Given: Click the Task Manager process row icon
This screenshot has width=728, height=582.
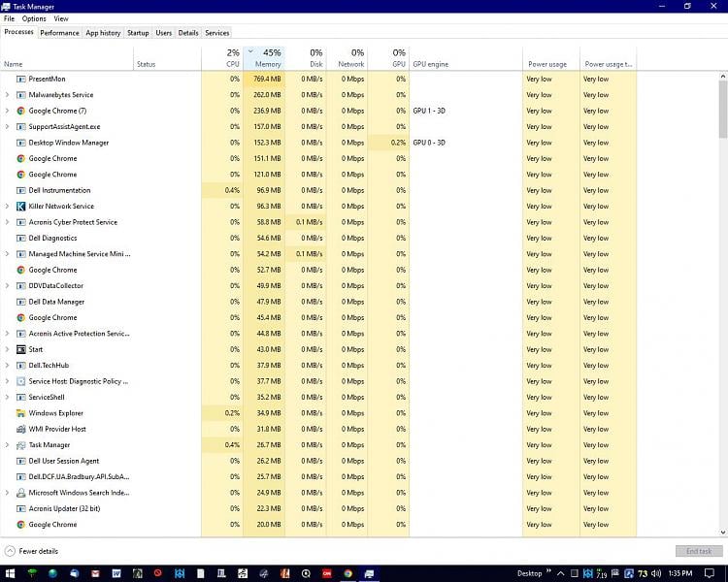Looking at the screenshot, I should (x=21, y=445).
